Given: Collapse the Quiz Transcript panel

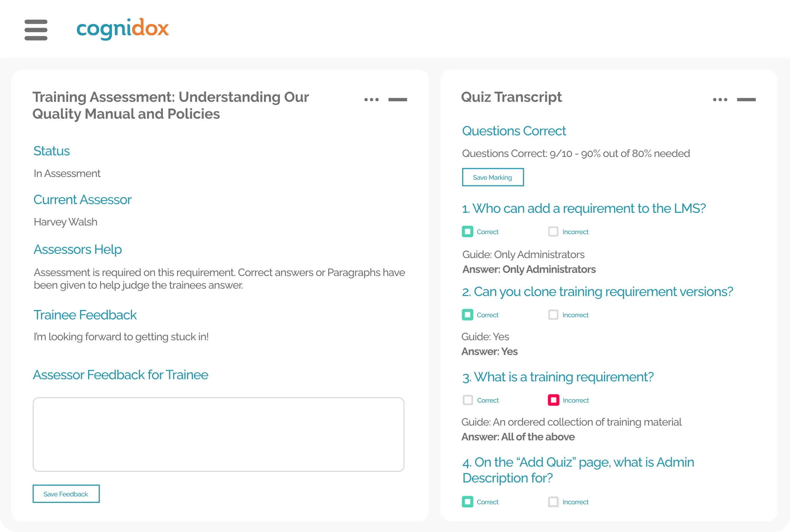Looking at the screenshot, I should [747, 100].
